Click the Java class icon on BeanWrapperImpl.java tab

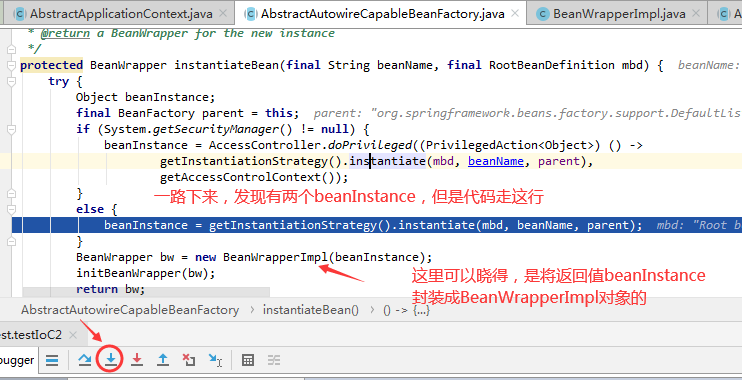(x=543, y=14)
